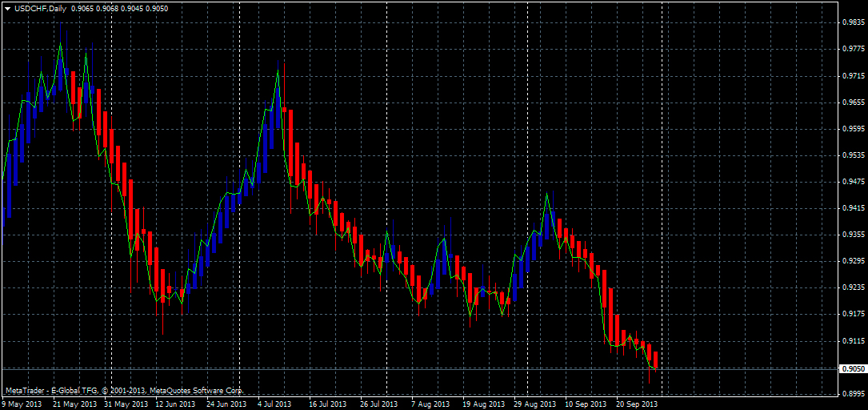
Task: Click the 20 Sep 2013 date label
Action: [x=637, y=404]
